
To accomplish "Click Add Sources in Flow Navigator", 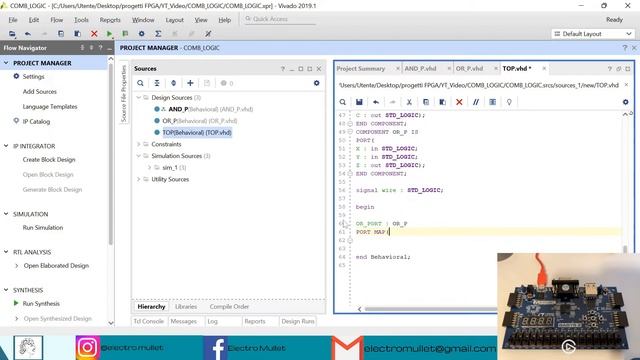I will 40,92.
